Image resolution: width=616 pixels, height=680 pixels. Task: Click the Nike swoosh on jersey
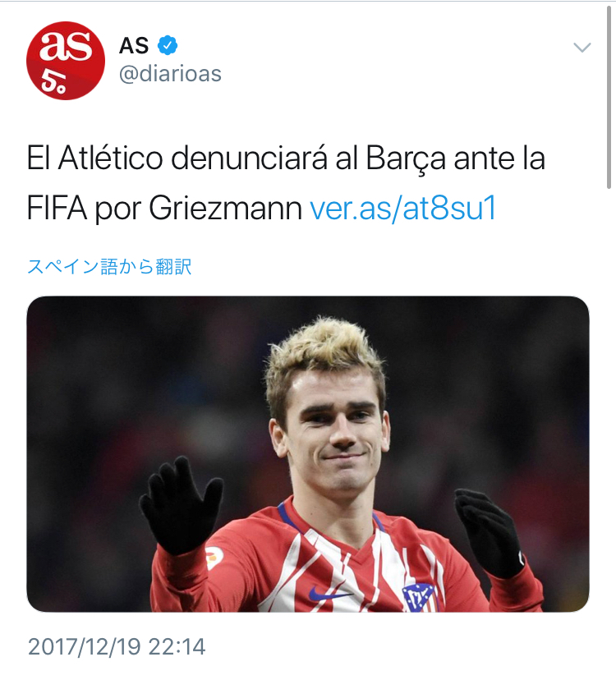[329, 593]
